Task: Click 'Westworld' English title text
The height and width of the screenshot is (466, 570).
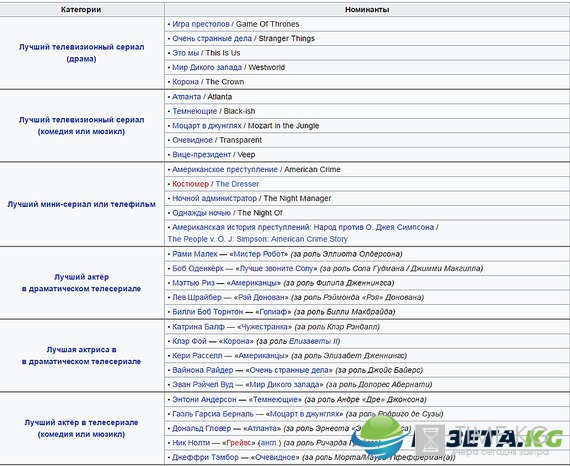Action: point(266,68)
